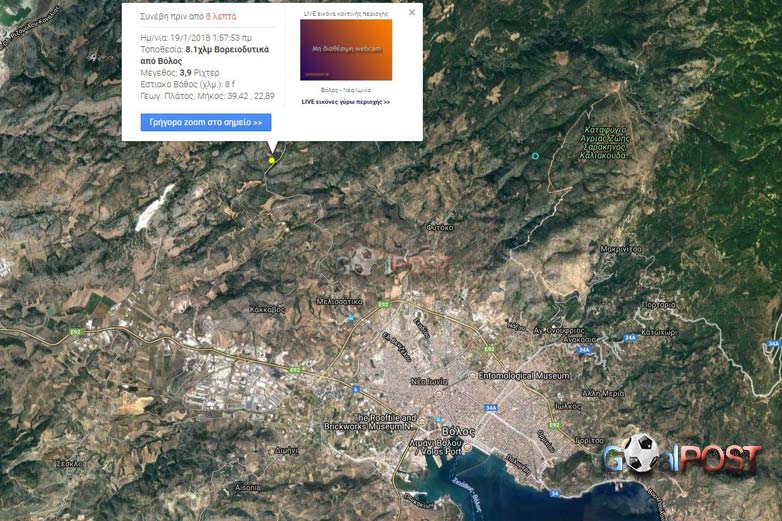Click the Διμήνι place label

[x=286, y=450]
